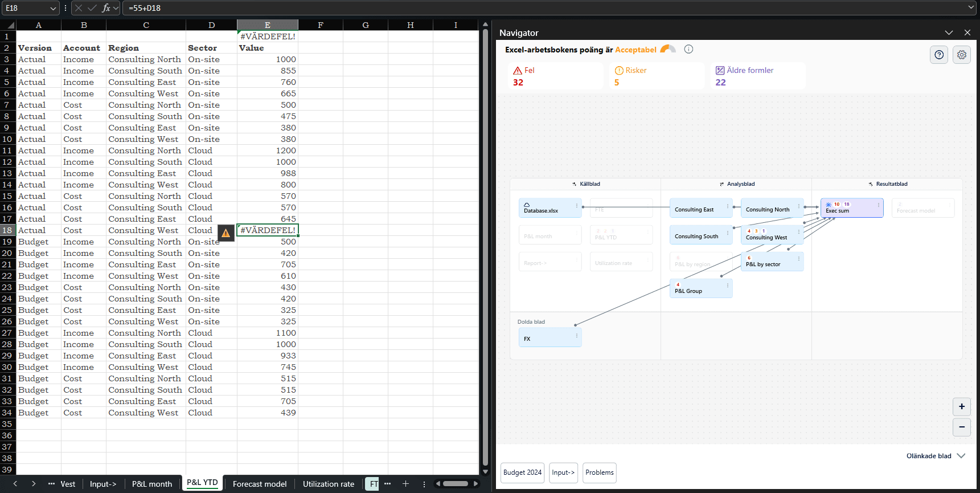Image resolution: width=980 pixels, height=493 pixels.
Task: Click the horizontal sheet scrollbar thumb
Action: click(456, 484)
